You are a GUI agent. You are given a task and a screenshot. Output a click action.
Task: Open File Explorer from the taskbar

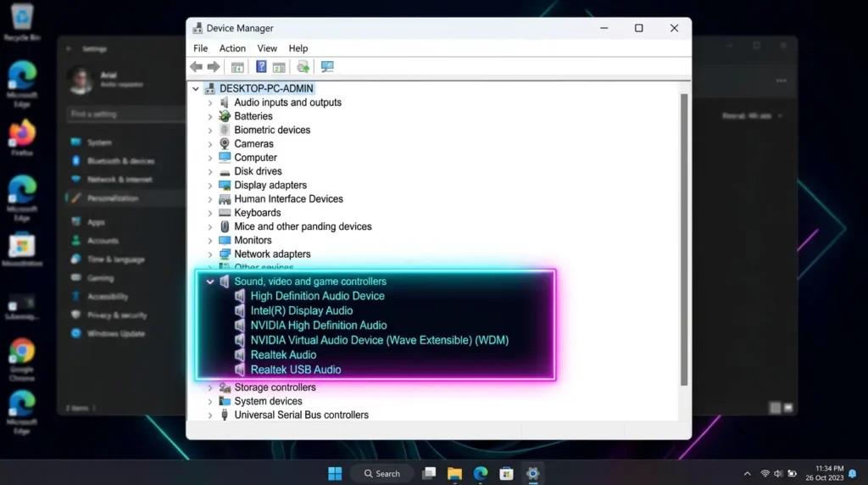(x=454, y=473)
